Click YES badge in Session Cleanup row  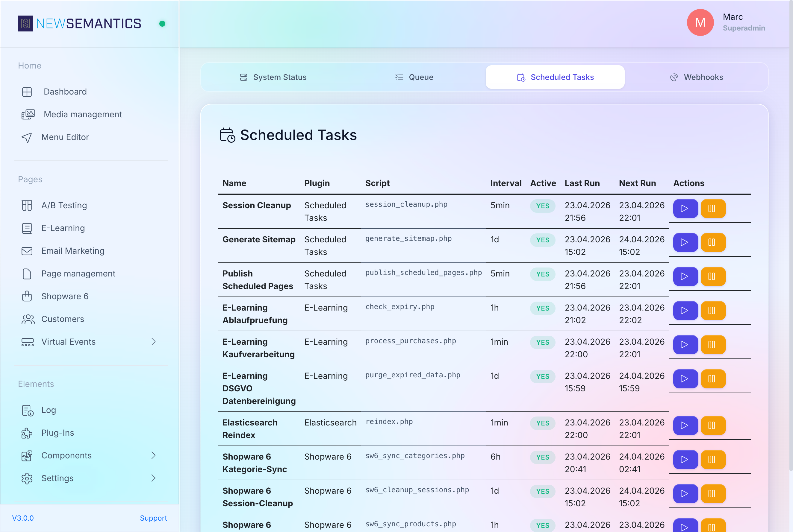tap(543, 206)
